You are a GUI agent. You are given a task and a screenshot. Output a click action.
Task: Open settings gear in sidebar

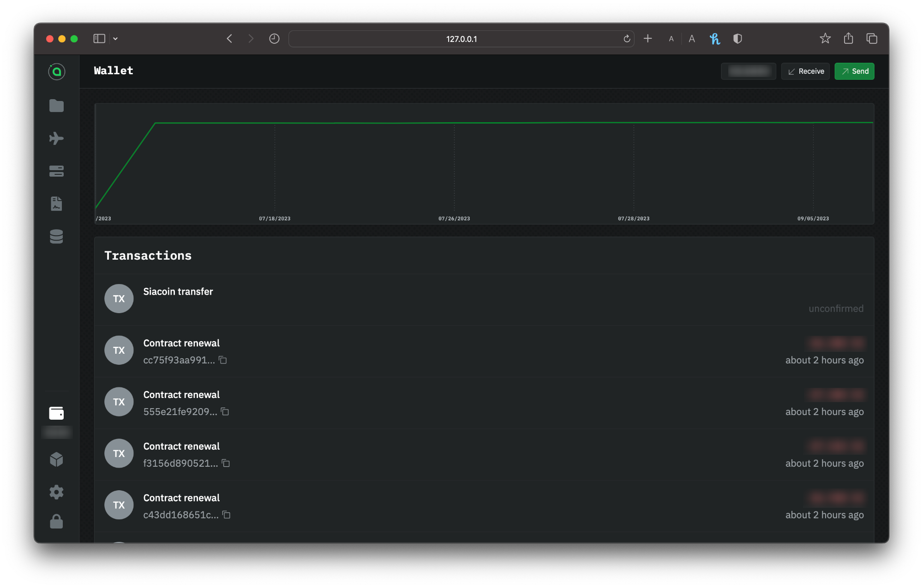56,492
